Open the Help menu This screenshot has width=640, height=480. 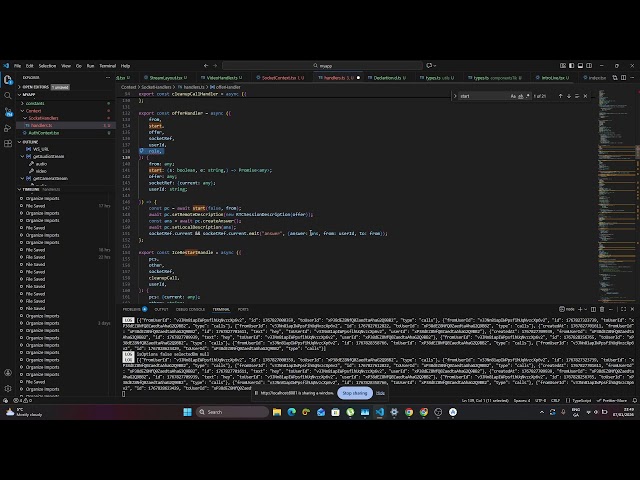click(125, 66)
